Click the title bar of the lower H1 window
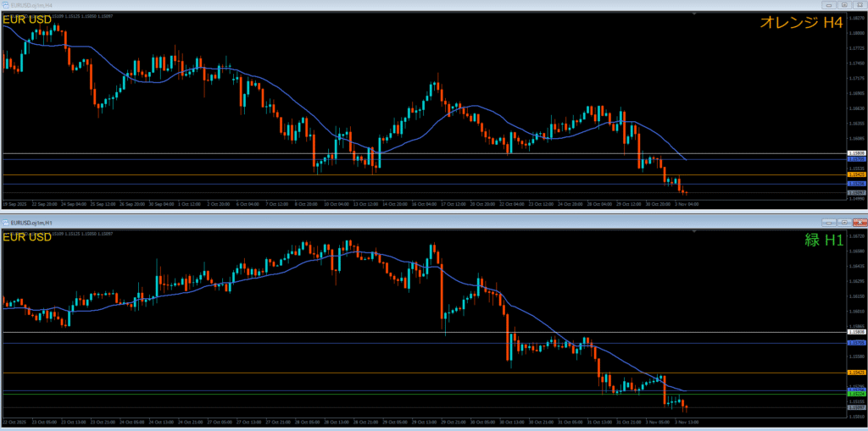The image size is (868, 431). [x=339, y=222]
